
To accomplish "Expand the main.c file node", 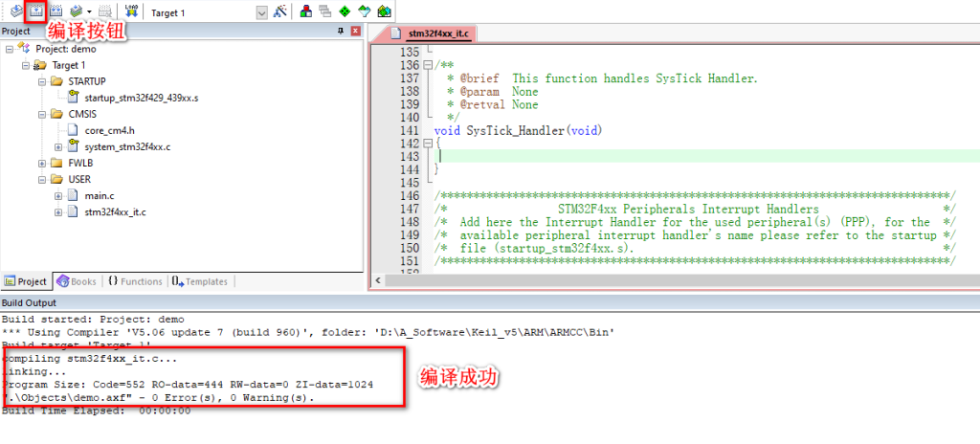I will coord(58,196).
